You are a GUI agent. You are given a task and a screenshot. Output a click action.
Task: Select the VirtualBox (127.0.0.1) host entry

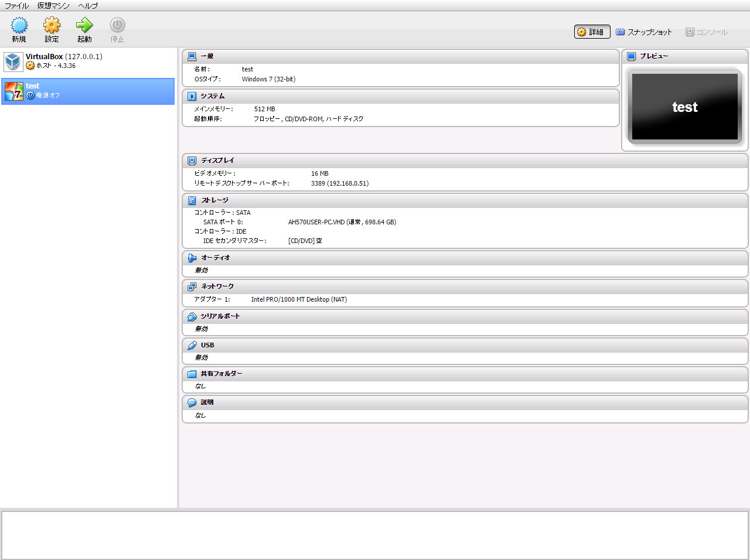88,61
